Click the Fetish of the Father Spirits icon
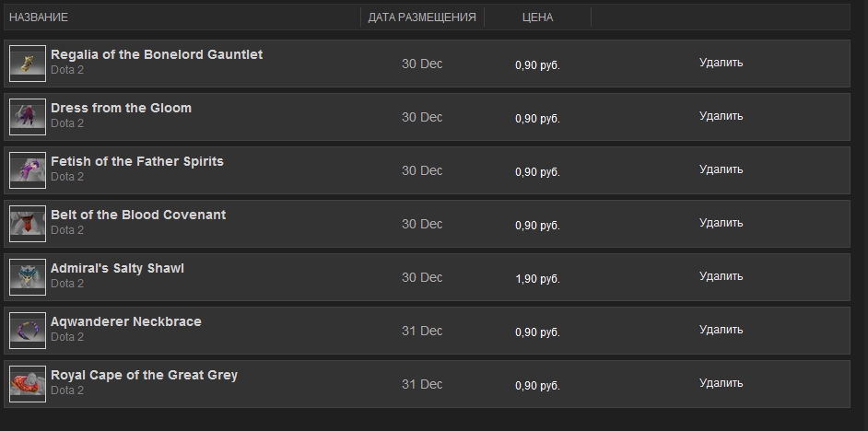Screen dimensions: 868x431 point(28,170)
